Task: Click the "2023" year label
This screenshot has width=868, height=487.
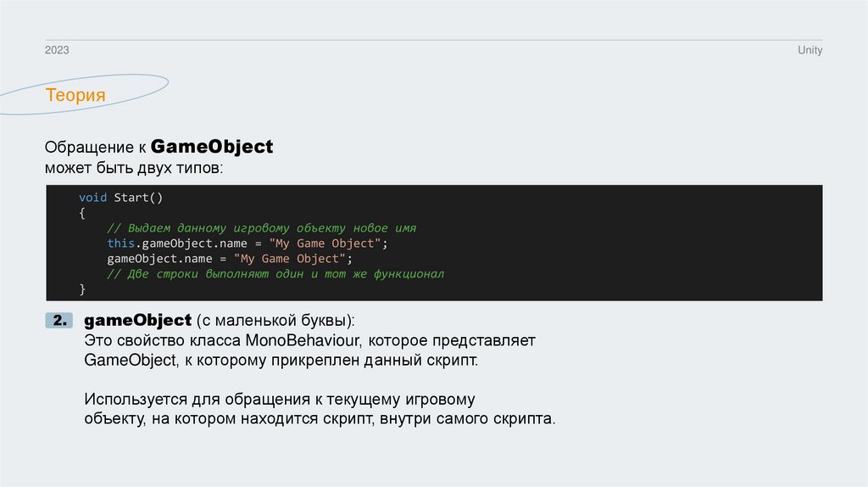Action: tap(57, 51)
